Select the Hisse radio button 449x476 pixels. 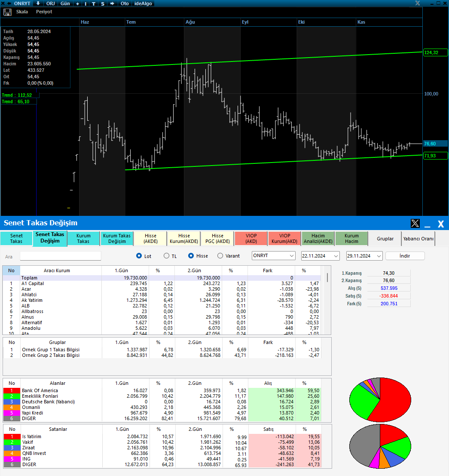(x=191, y=255)
